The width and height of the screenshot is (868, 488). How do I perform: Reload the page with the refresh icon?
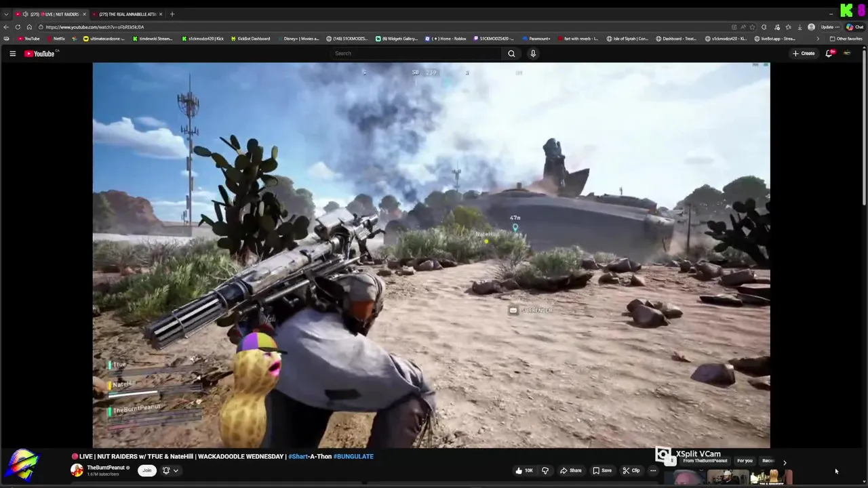click(18, 27)
